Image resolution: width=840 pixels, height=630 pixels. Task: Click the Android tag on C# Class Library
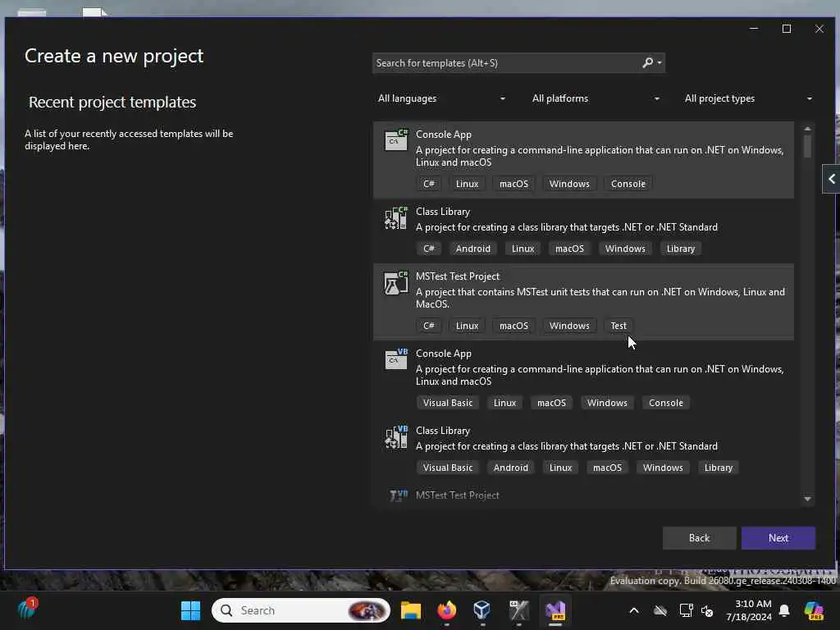click(473, 249)
